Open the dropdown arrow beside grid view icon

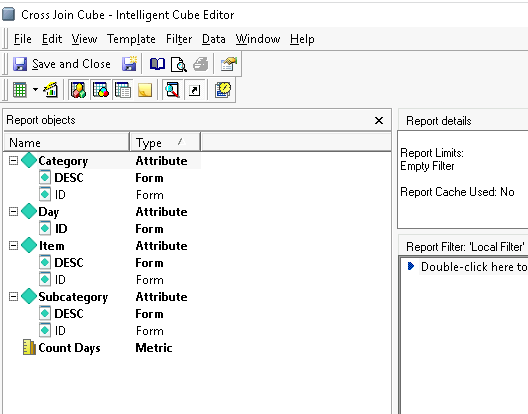[x=35, y=90]
